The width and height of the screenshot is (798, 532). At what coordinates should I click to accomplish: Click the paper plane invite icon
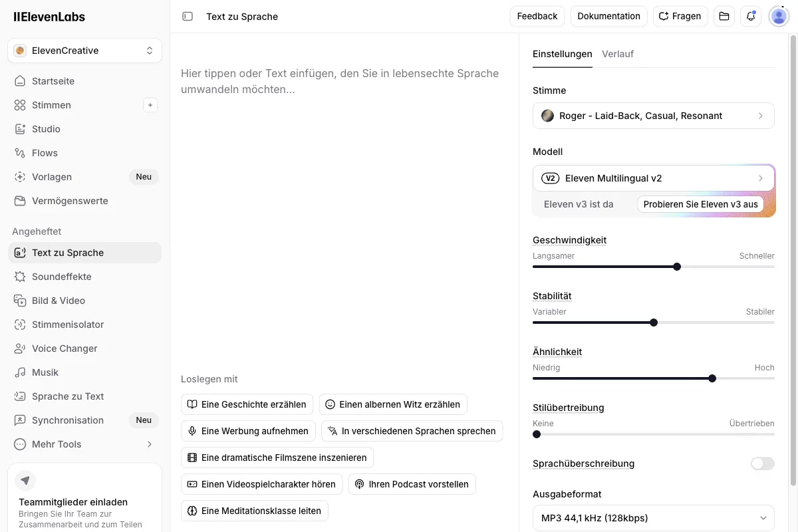click(x=25, y=480)
